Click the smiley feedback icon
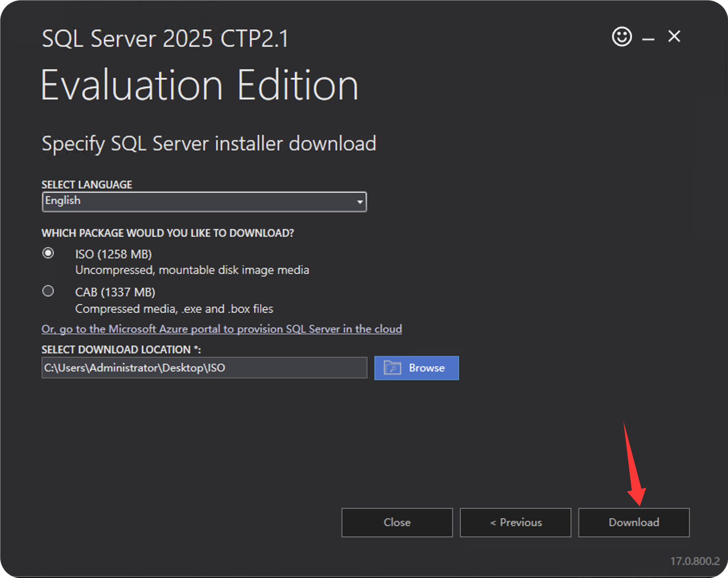Viewport: 728px width, 578px height. [622, 37]
